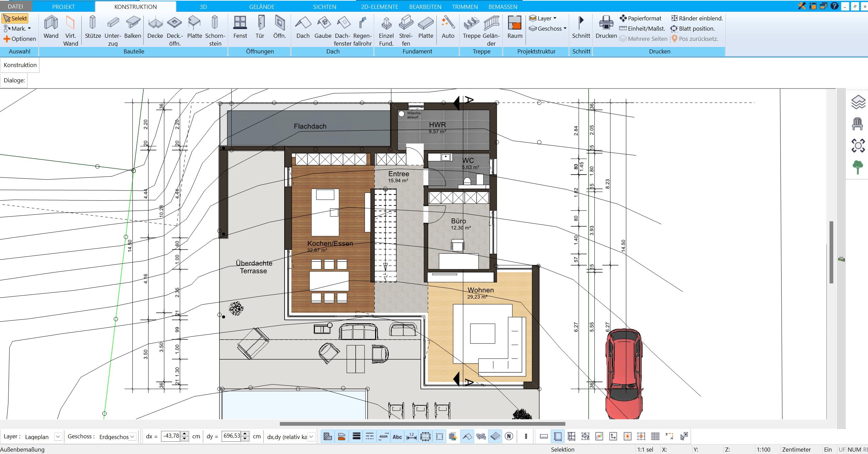Toggle roof visibility in bottom toolbar
The height and width of the screenshot is (454, 868).
point(467,436)
